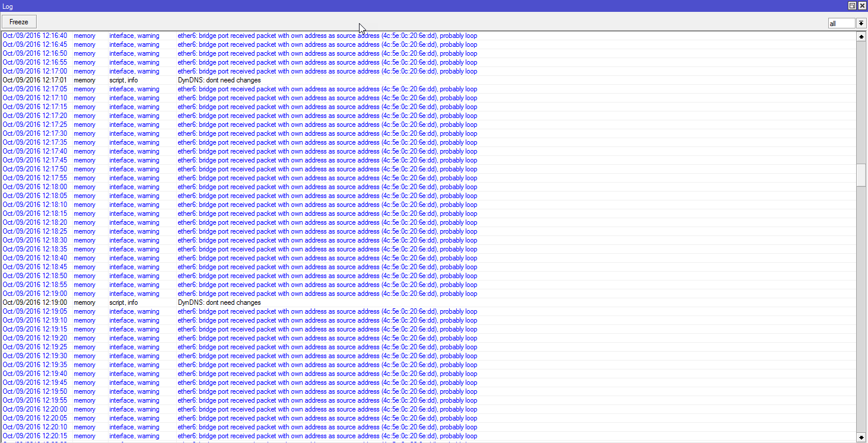
Task: Click the scrollbar up arrow
Action: (x=861, y=37)
